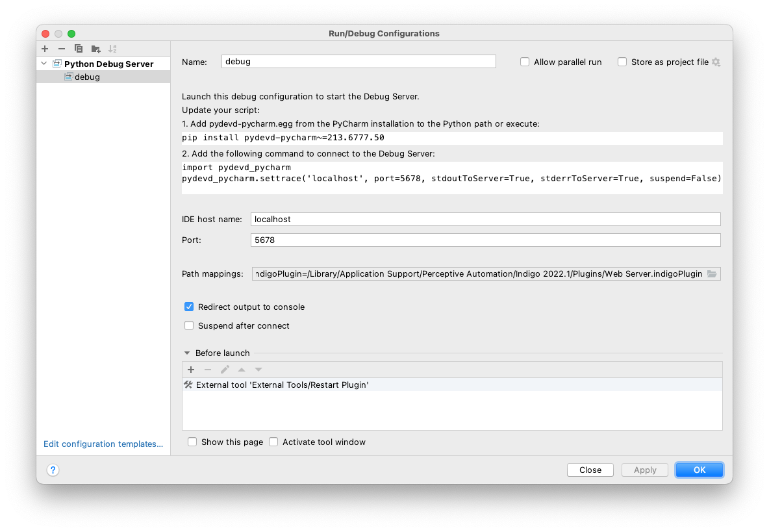Close the dialog with red window button
Screen dimensions: 769x532
click(x=45, y=33)
